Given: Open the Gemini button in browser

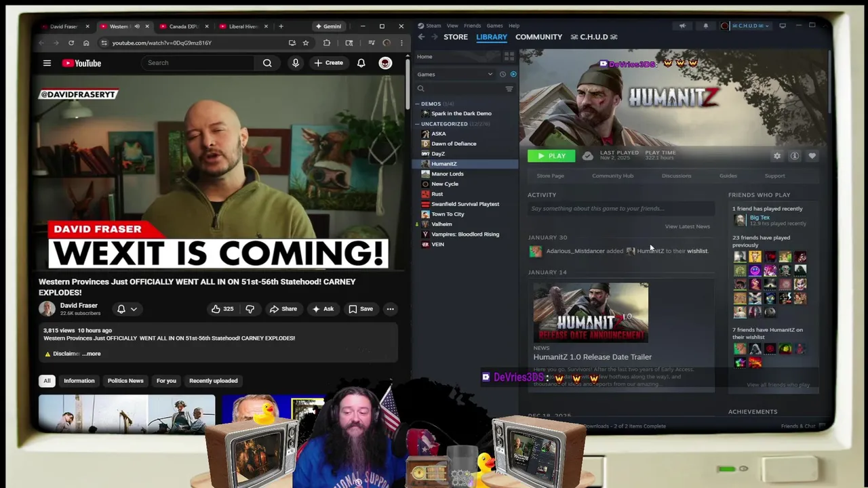Looking at the screenshot, I should coord(328,26).
